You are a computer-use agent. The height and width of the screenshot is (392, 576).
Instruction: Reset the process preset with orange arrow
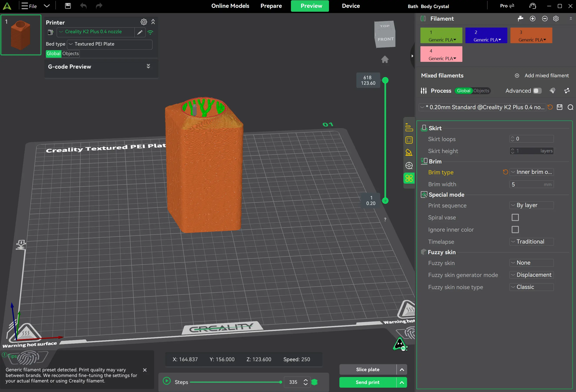pyautogui.click(x=550, y=107)
